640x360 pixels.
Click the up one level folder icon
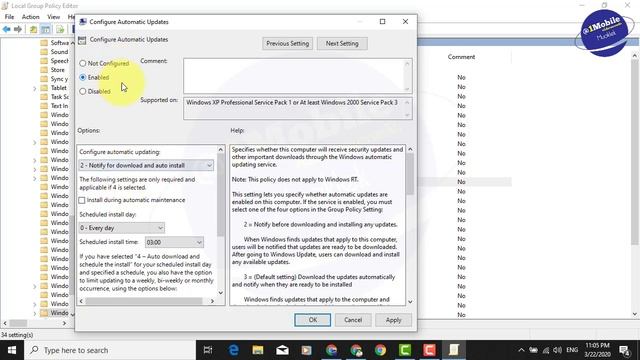point(33,29)
